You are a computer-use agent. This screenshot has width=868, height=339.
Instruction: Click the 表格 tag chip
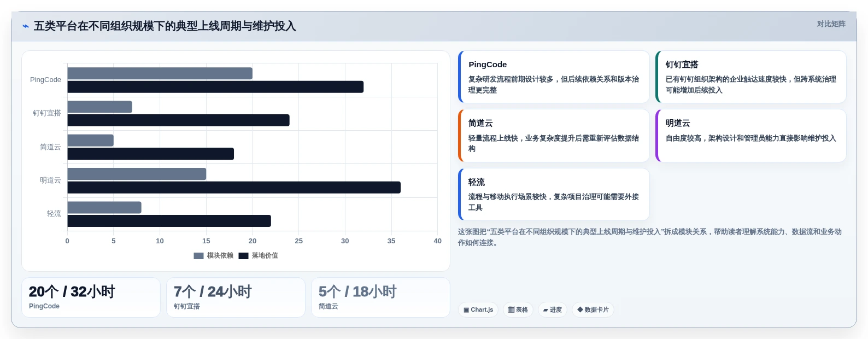[518, 310]
